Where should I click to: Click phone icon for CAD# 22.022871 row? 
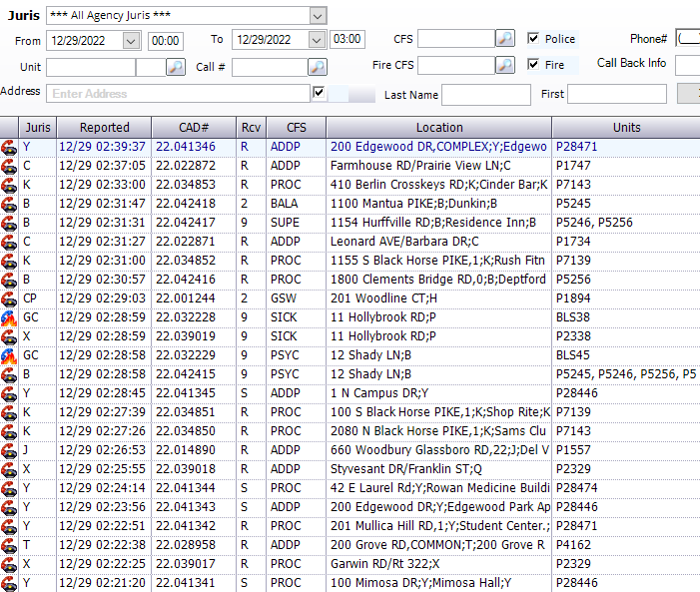tap(9, 242)
